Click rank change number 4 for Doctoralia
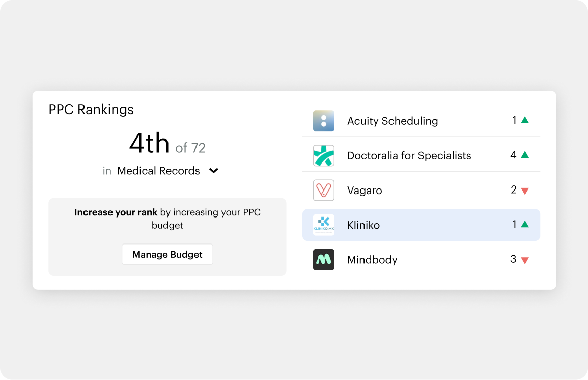This screenshot has width=588, height=380. coord(513,155)
